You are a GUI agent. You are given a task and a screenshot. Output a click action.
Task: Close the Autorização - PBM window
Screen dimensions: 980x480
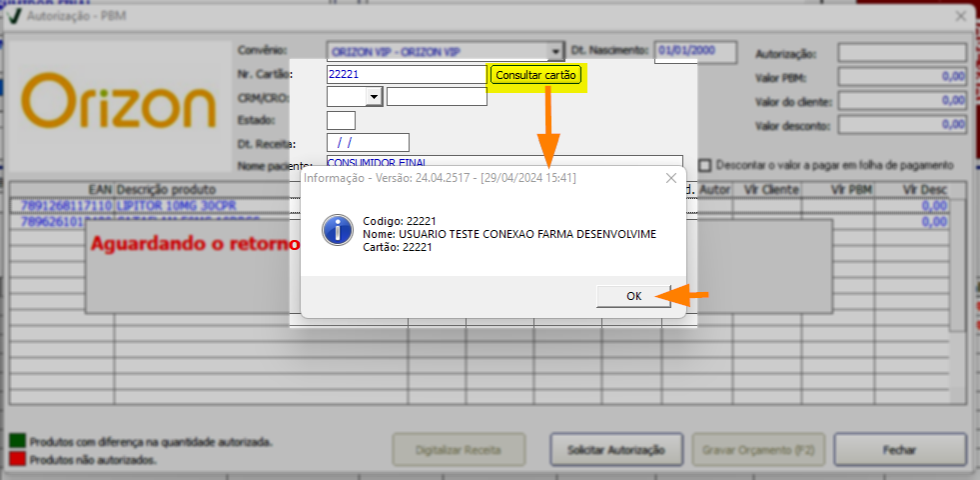point(961,16)
